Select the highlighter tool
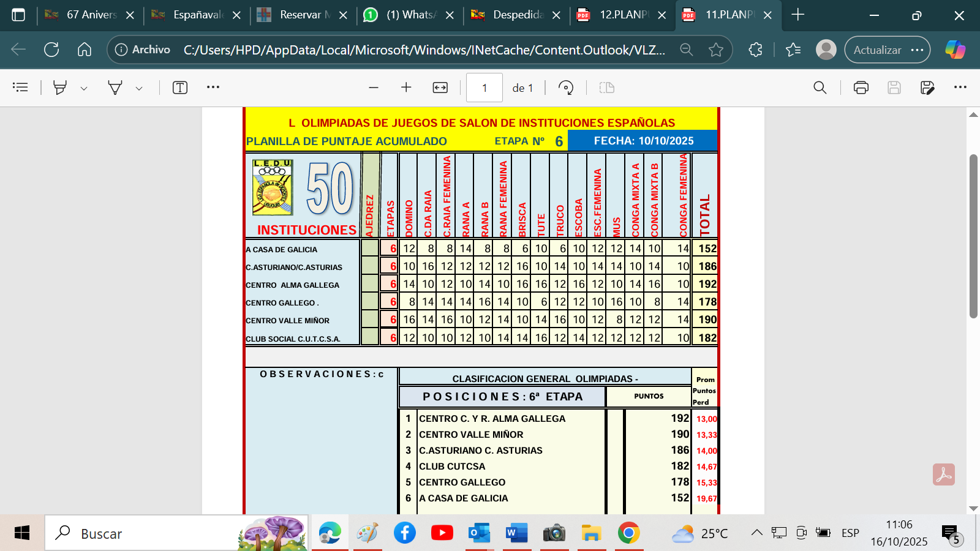This screenshot has width=980, height=551. click(59, 88)
